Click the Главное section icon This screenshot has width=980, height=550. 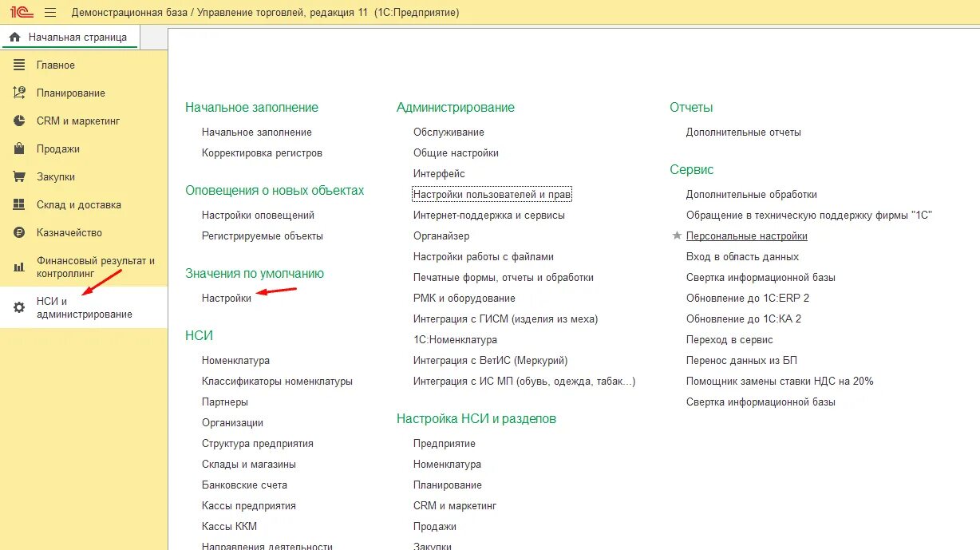click(x=19, y=65)
